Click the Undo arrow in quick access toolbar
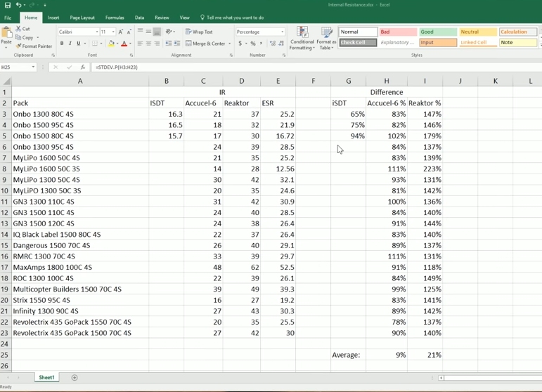This screenshot has height=392, width=542. pyautogui.click(x=18, y=5)
